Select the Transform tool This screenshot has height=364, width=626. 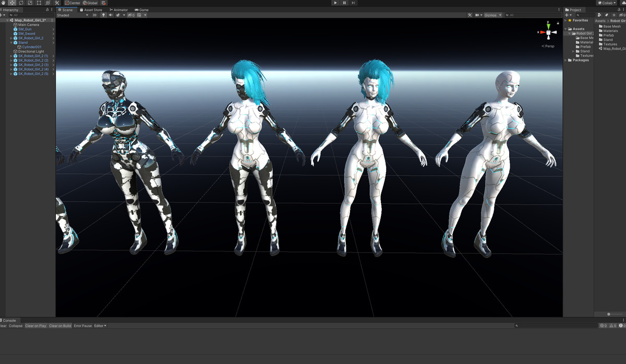point(47,3)
